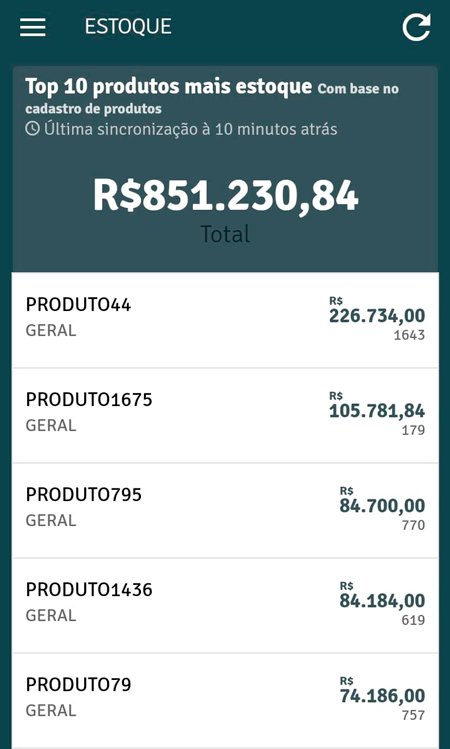Click the 105.781,84 value for PRODUTO1675

point(377,411)
